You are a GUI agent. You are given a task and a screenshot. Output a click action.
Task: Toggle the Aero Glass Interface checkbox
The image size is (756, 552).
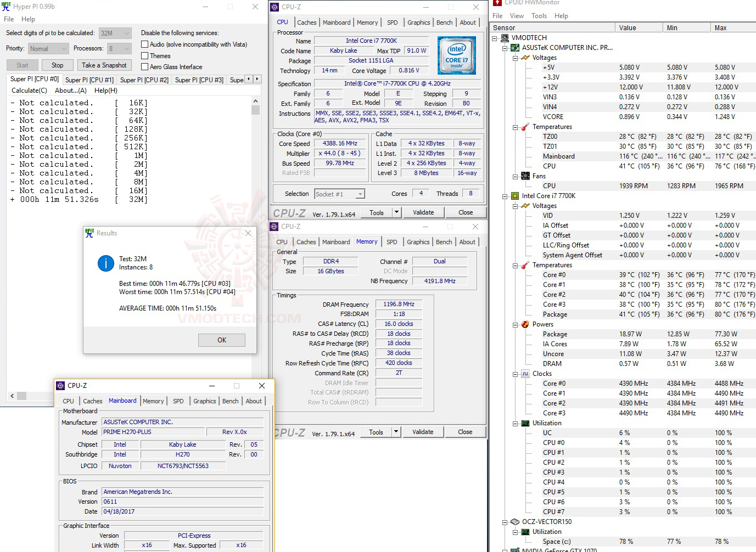tap(144, 67)
